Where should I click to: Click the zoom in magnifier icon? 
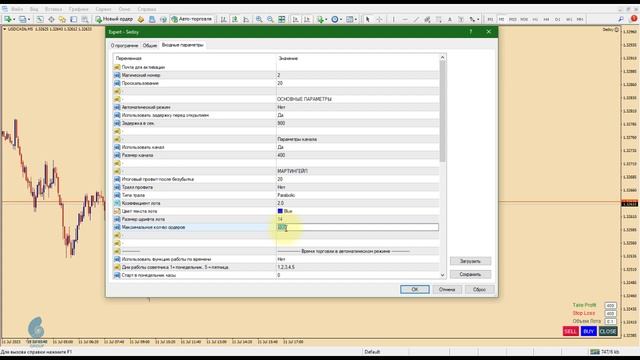[x=259, y=19]
